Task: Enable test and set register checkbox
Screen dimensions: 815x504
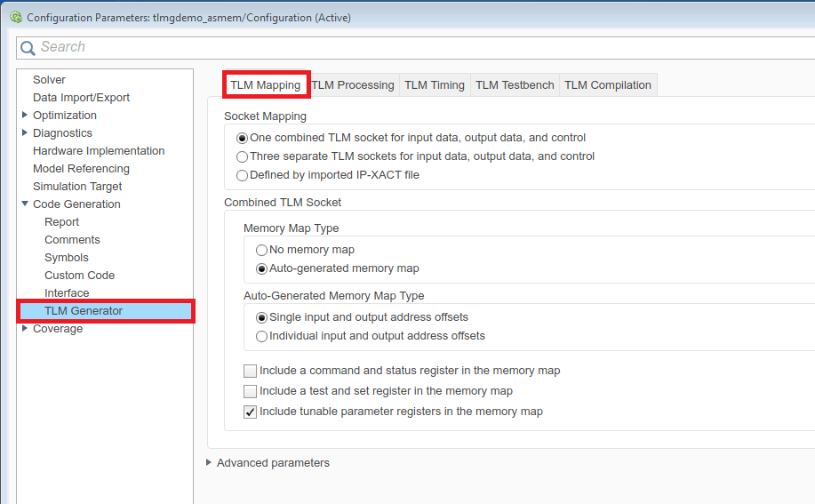Action: (251, 391)
